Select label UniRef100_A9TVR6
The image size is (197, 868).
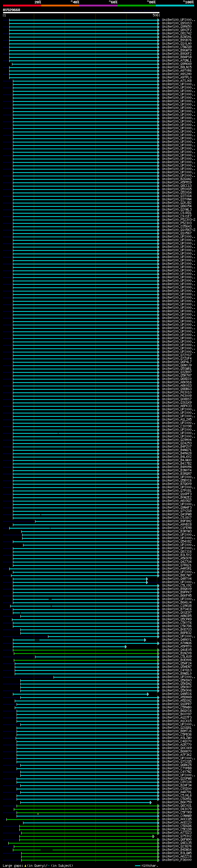177,71
